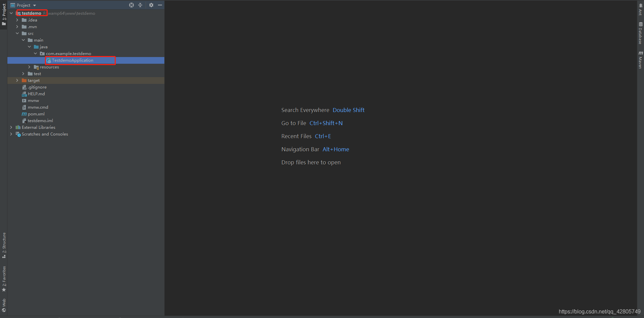Click the locate/scroll from source icon

[131, 5]
